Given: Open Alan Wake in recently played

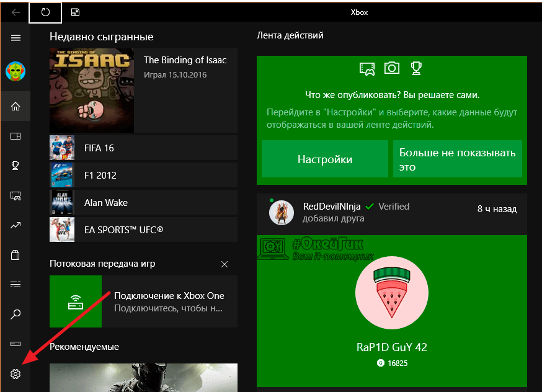Looking at the screenshot, I should coord(143,203).
